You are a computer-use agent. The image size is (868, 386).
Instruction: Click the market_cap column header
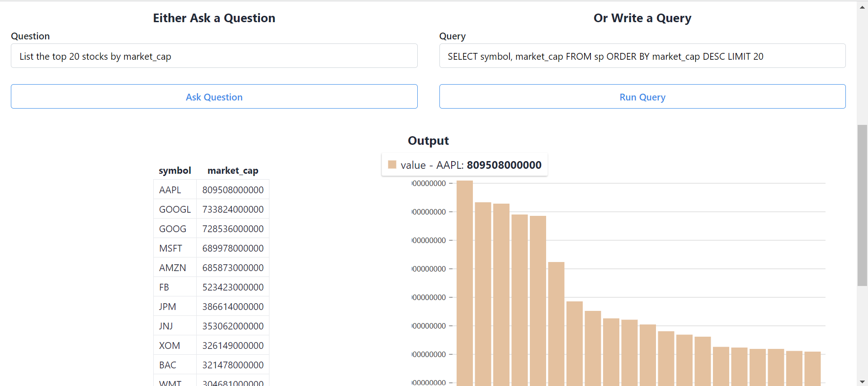tap(233, 171)
